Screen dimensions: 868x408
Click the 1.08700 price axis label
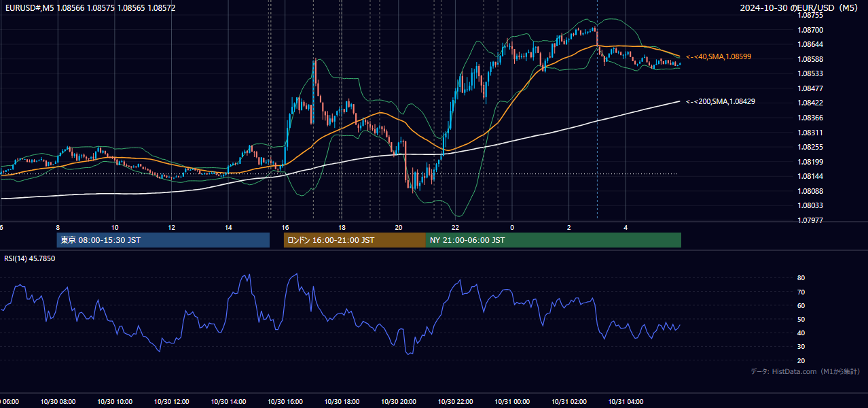tap(811, 30)
